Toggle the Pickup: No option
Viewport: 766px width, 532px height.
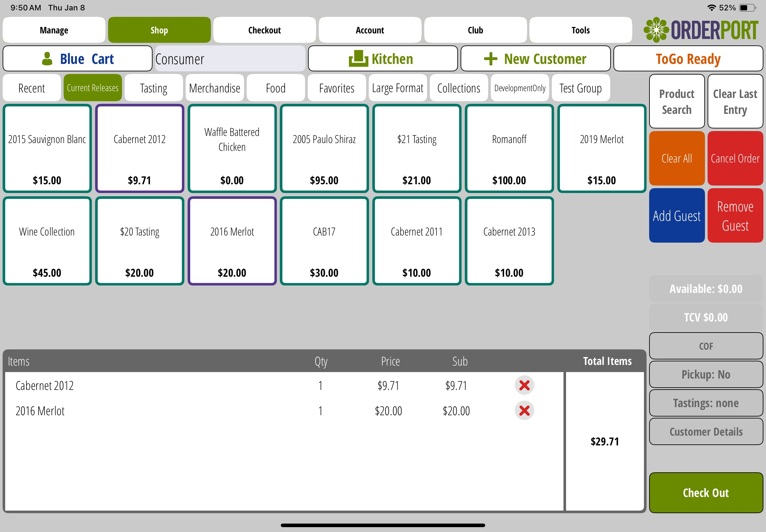click(706, 374)
